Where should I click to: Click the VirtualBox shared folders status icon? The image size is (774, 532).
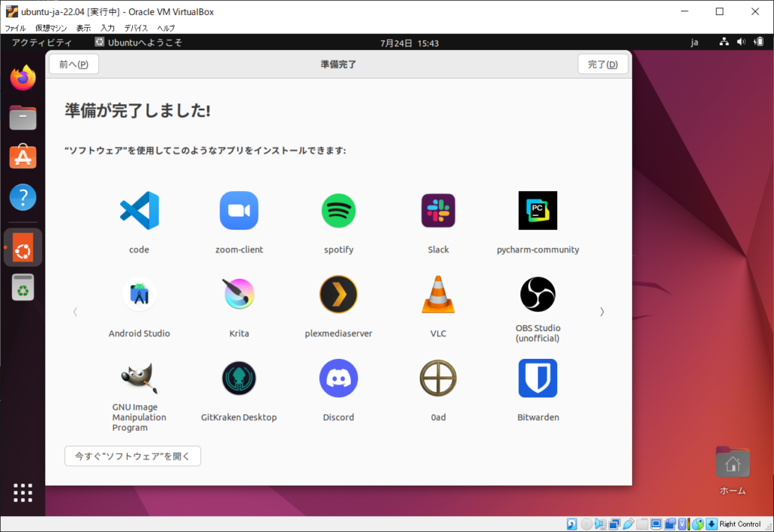coord(642,524)
